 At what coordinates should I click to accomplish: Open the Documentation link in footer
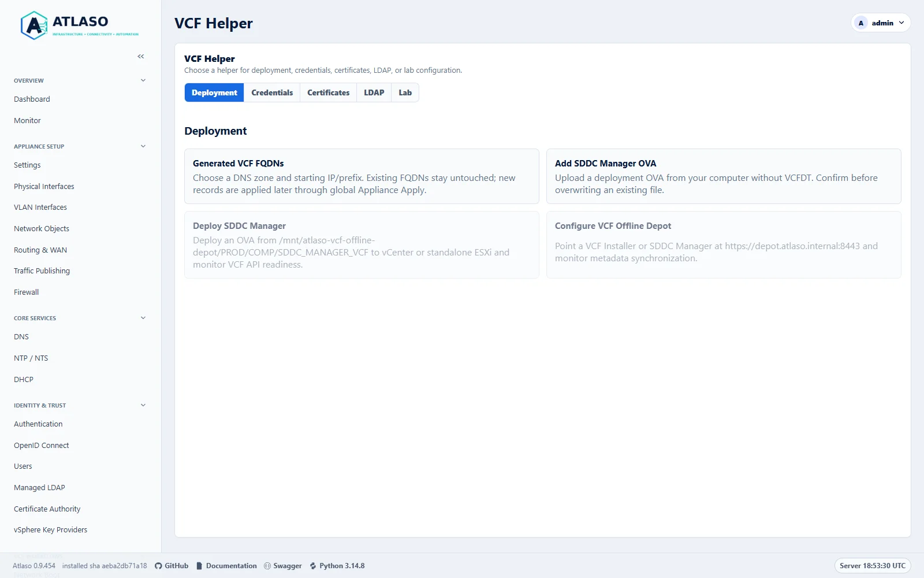click(x=226, y=566)
